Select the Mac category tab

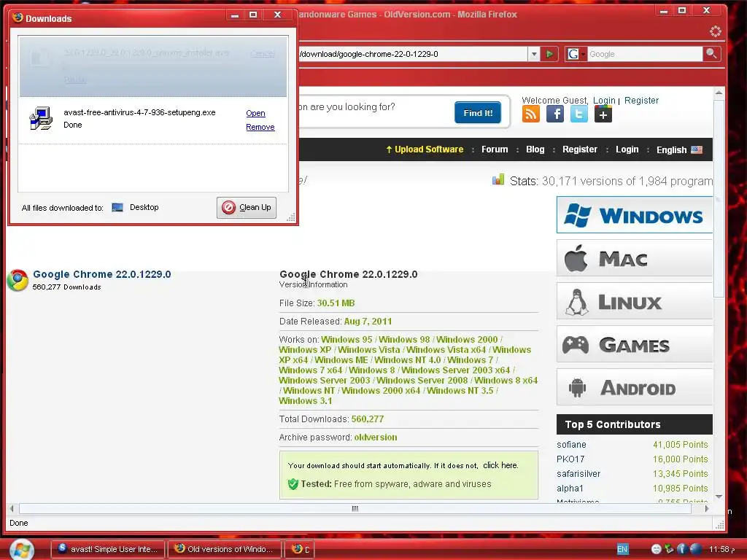(635, 258)
